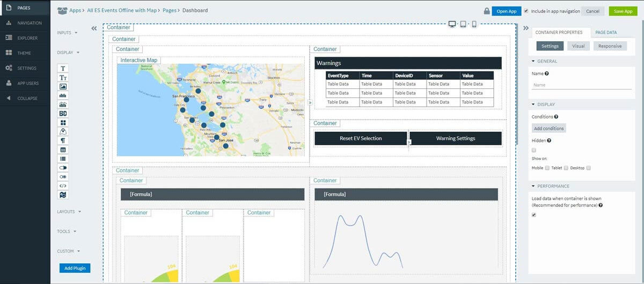Viewport: 644px width, 284px height.
Task: Open the Theme sidebar item
Action: click(x=25, y=53)
